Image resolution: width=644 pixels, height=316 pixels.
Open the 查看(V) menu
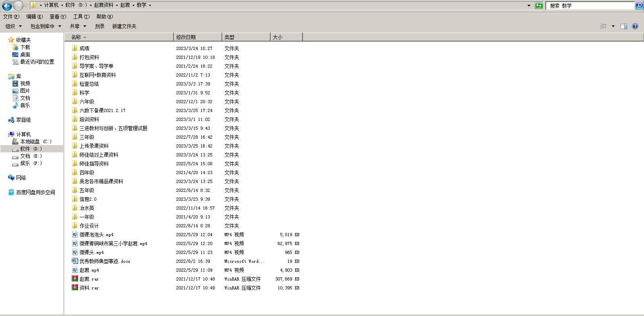tap(58, 17)
